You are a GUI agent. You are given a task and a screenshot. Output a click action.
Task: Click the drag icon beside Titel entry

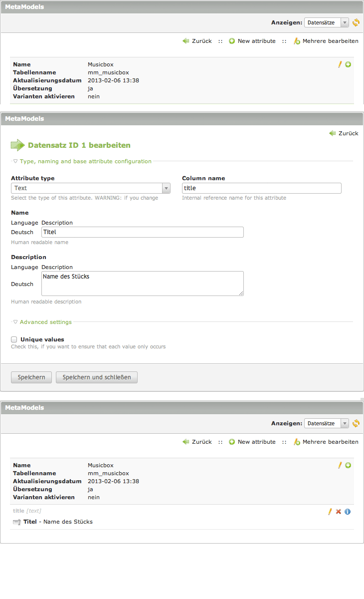[x=16, y=522]
